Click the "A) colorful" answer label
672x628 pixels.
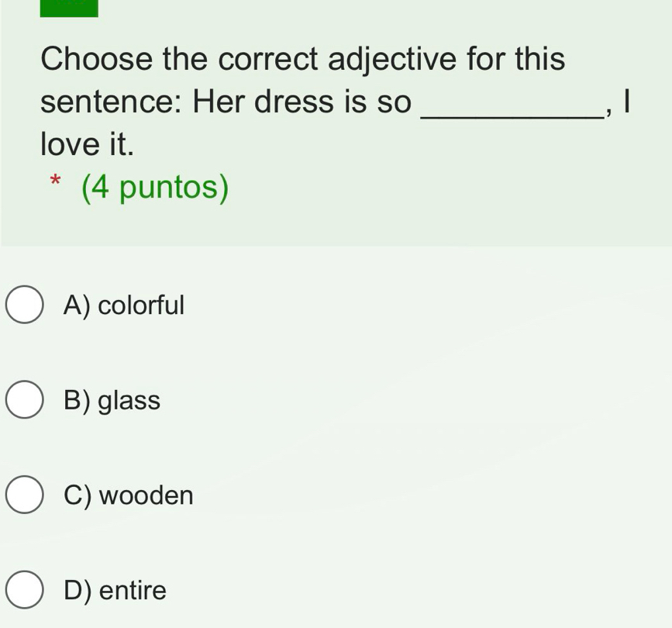click(x=125, y=305)
